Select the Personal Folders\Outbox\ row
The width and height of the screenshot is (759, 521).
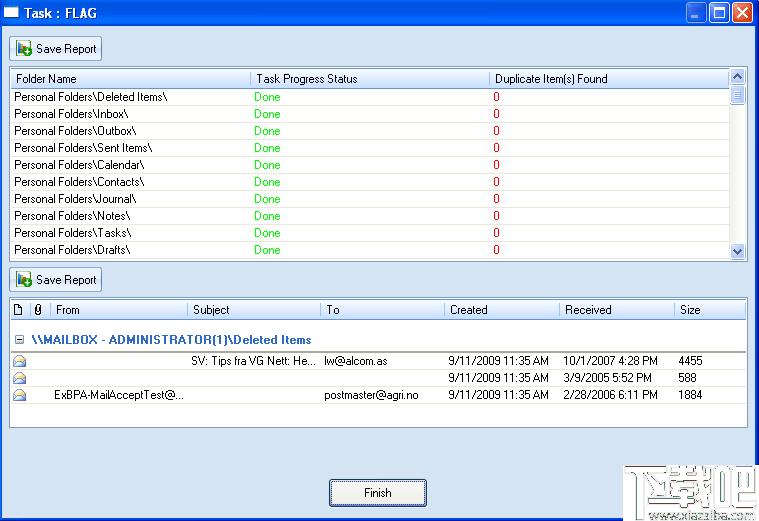click(370, 131)
